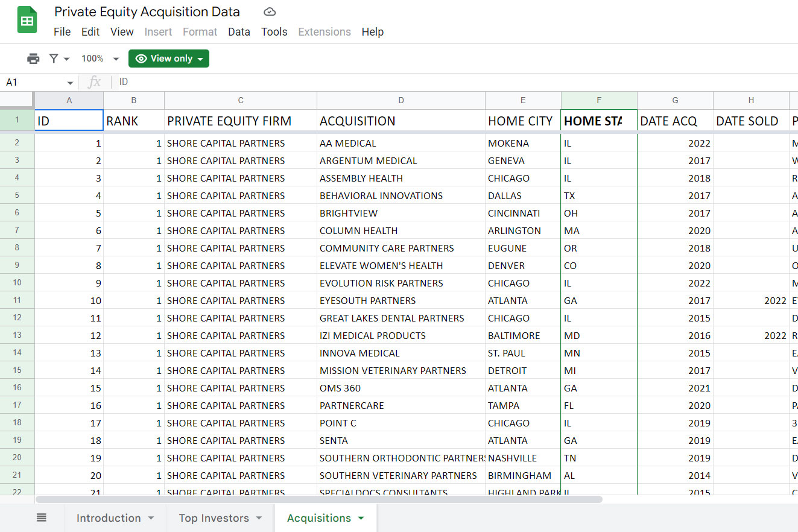Click the select-all corner box
Screen dimensions: 798x532
[x=17, y=100]
